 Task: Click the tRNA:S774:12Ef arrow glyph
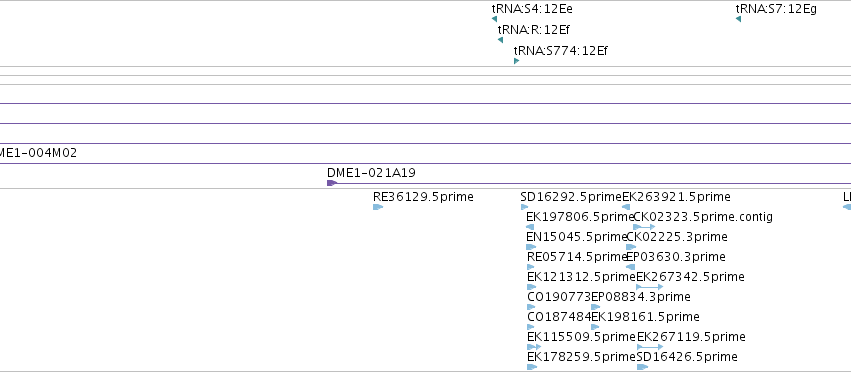517,61
